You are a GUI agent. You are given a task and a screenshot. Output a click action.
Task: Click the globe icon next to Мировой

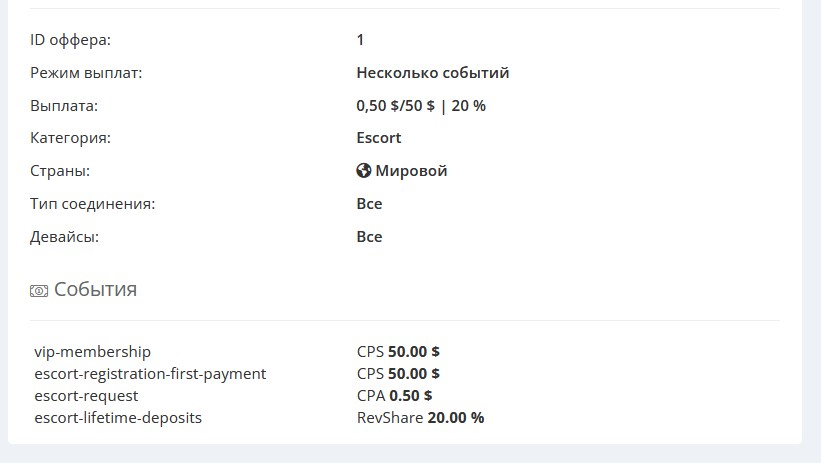click(364, 171)
